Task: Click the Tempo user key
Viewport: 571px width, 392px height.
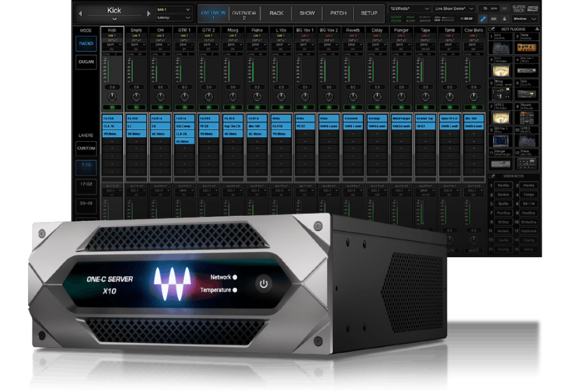Action: point(528,195)
